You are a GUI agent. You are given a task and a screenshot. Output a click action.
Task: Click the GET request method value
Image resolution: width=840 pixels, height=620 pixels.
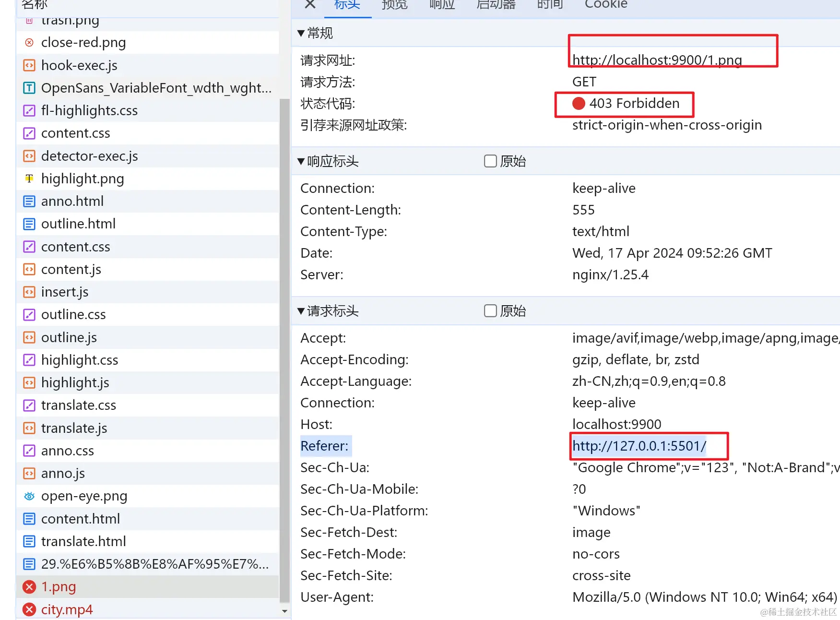584,82
